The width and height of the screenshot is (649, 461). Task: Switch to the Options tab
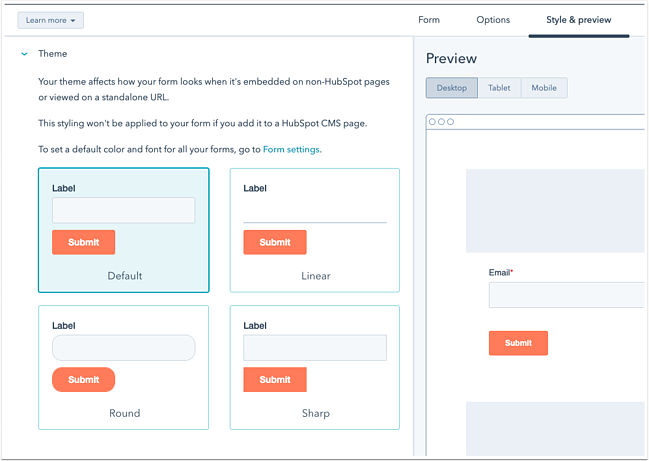coord(493,20)
